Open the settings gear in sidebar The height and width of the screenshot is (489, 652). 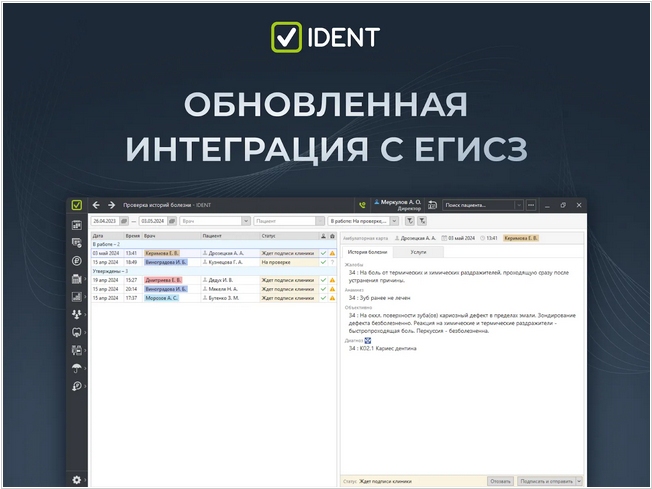[x=77, y=480]
